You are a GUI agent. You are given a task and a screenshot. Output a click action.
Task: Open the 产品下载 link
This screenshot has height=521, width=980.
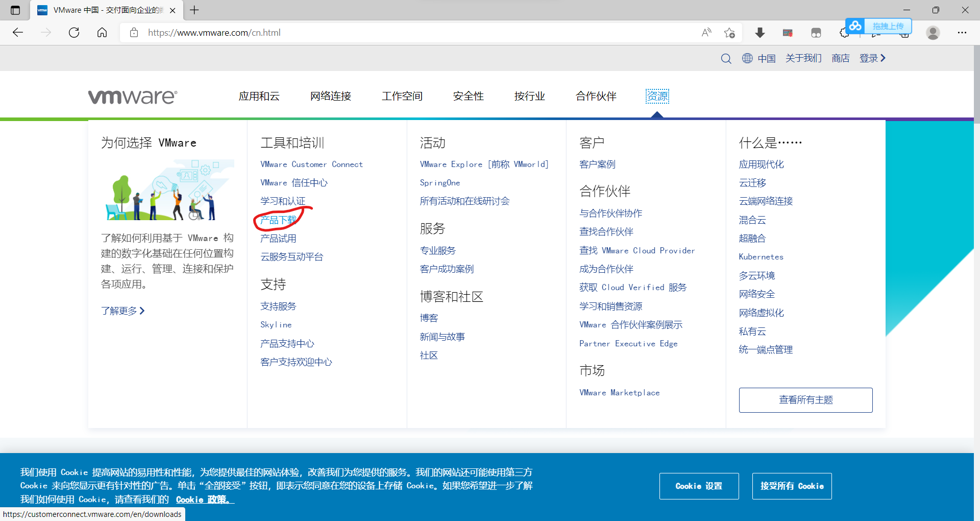click(x=278, y=220)
